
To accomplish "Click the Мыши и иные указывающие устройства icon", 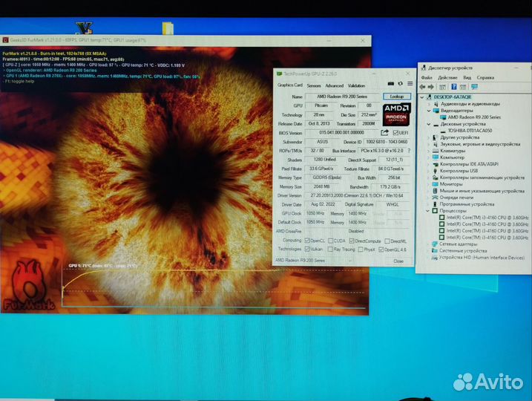I will click(436, 191).
